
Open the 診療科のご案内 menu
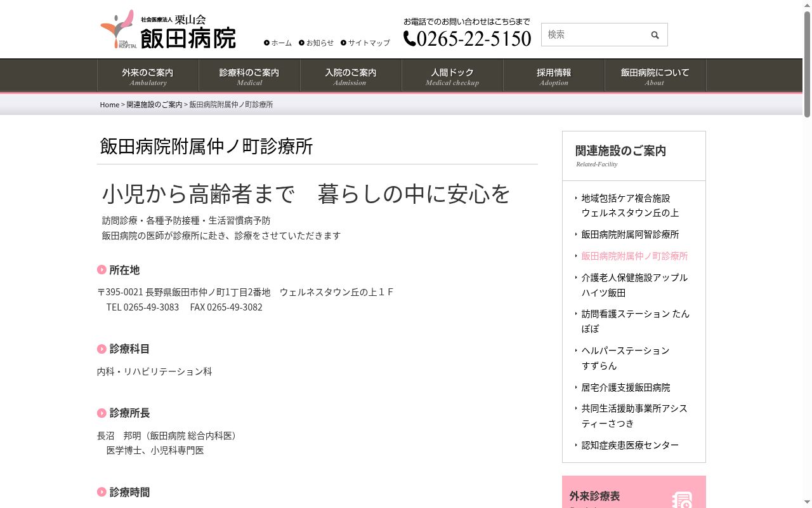pos(249,76)
